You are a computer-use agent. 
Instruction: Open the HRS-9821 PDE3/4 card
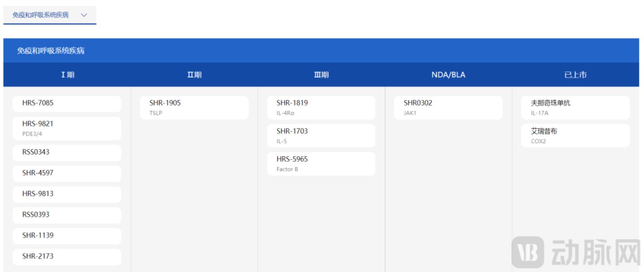tap(67, 128)
